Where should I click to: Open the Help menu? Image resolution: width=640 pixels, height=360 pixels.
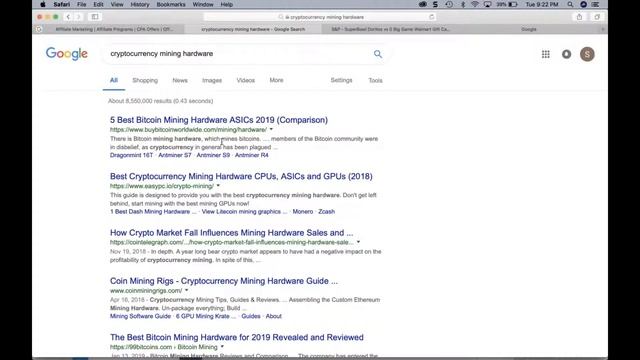point(227,4)
